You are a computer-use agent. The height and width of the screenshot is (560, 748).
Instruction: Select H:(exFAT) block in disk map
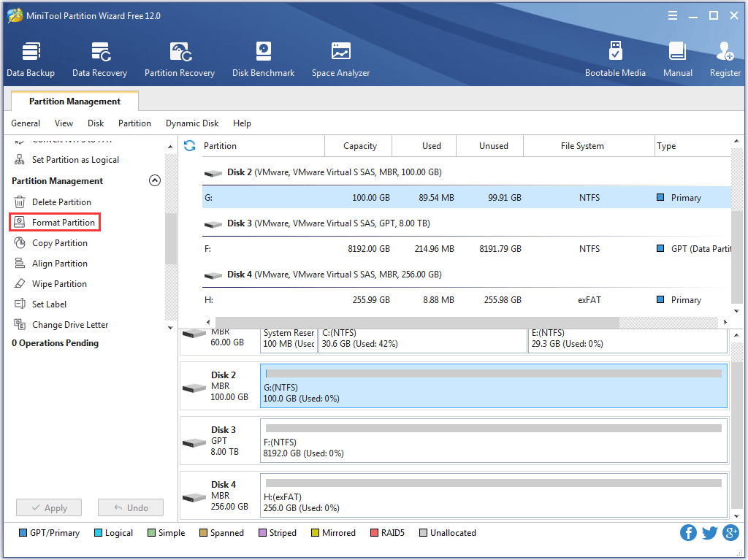pyautogui.click(x=494, y=496)
